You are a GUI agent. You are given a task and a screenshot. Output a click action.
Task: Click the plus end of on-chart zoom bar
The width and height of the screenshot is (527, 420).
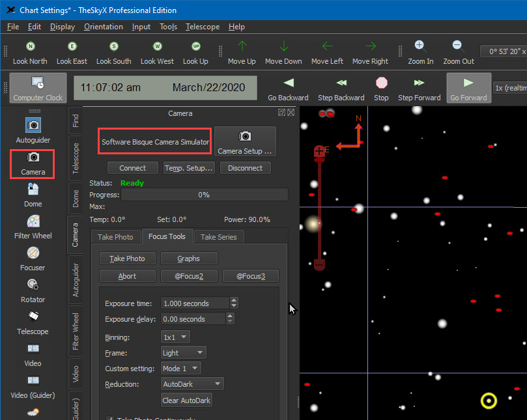point(319,152)
